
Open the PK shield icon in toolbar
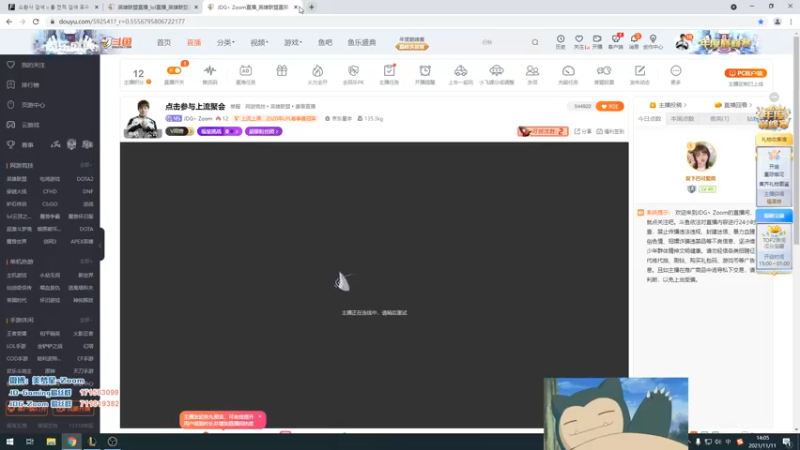coord(353,70)
